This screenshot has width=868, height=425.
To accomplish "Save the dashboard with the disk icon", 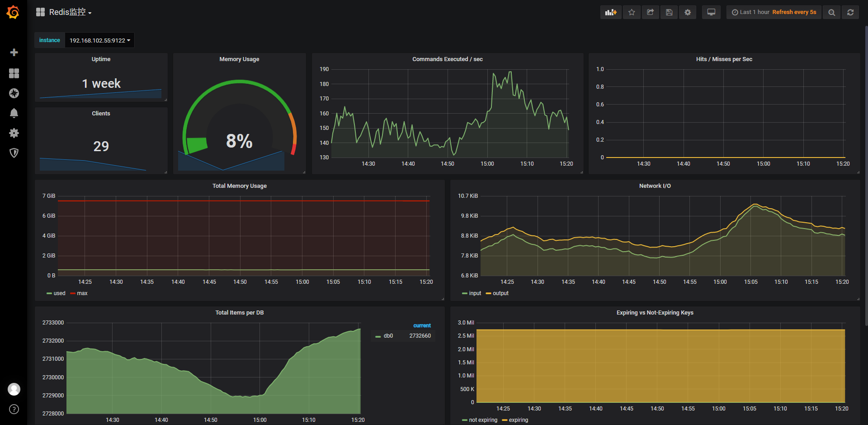I will click(669, 12).
